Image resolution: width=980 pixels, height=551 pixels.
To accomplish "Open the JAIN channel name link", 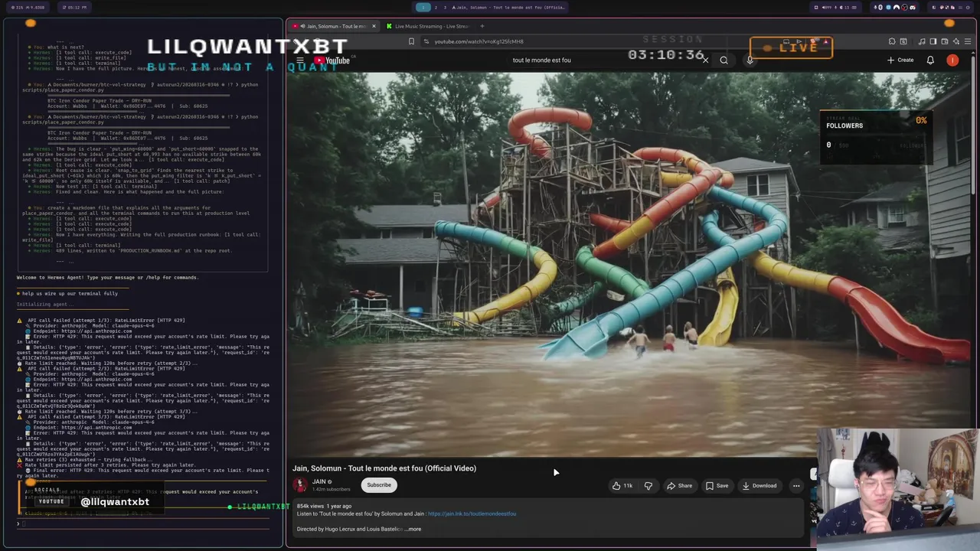I will coord(319,481).
